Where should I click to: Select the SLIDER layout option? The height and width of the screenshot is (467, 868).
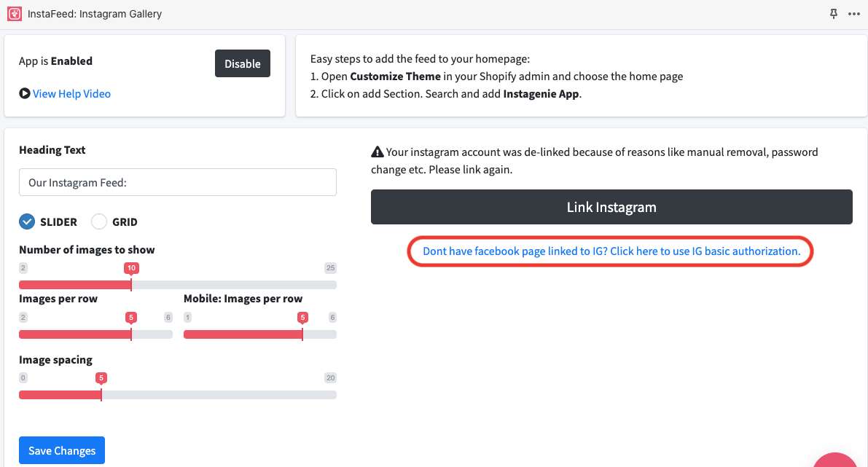[27, 221]
